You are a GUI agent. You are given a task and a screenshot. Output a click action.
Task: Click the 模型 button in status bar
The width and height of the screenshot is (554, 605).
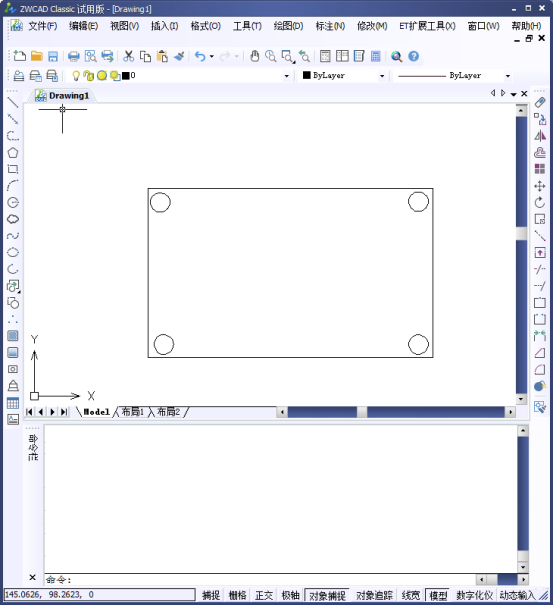coord(438,595)
